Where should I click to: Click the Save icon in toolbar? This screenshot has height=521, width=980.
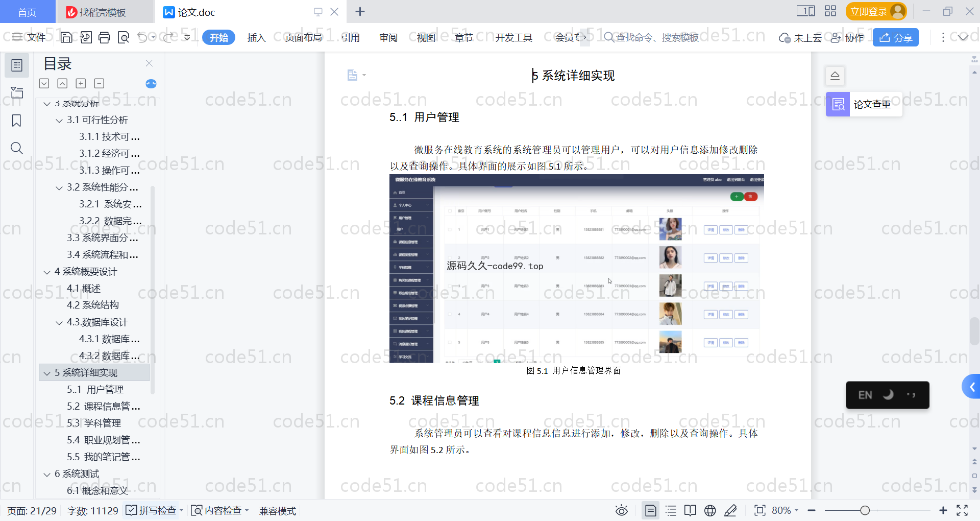tap(66, 37)
